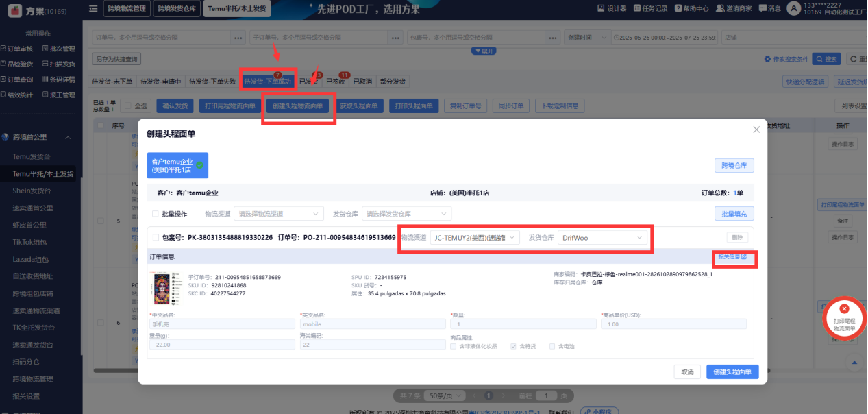Open 订单审核 shortcut in sidebar
This screenshot has height=414, width=868.
18,49
